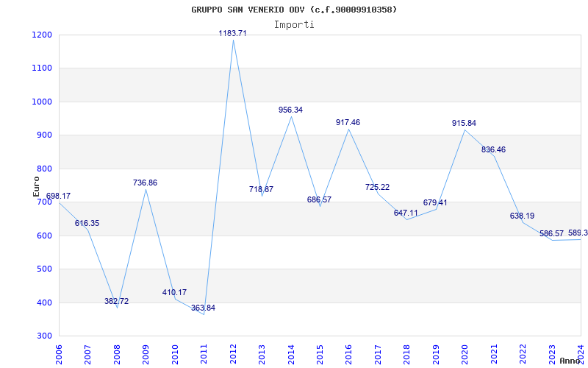The image size is (588, 368).
Task: Select the 736.86 data label
Action: pyautogui.click(x=145, y=183)
